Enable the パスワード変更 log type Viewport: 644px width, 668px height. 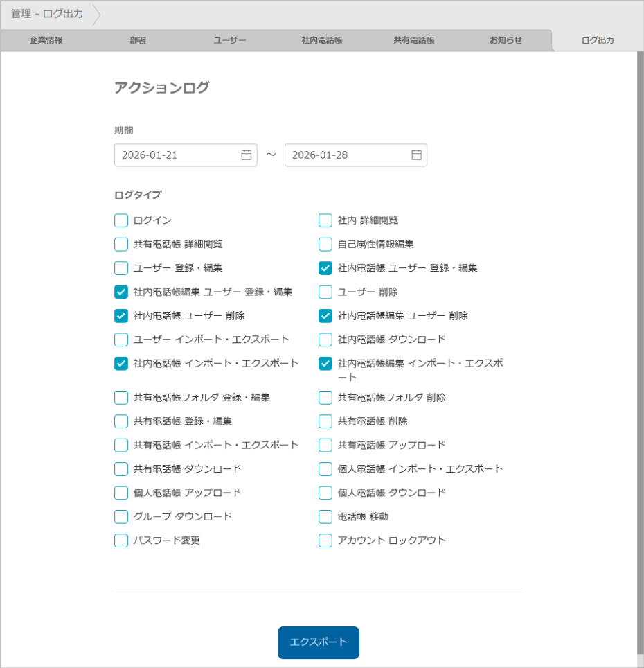point(121,540)
